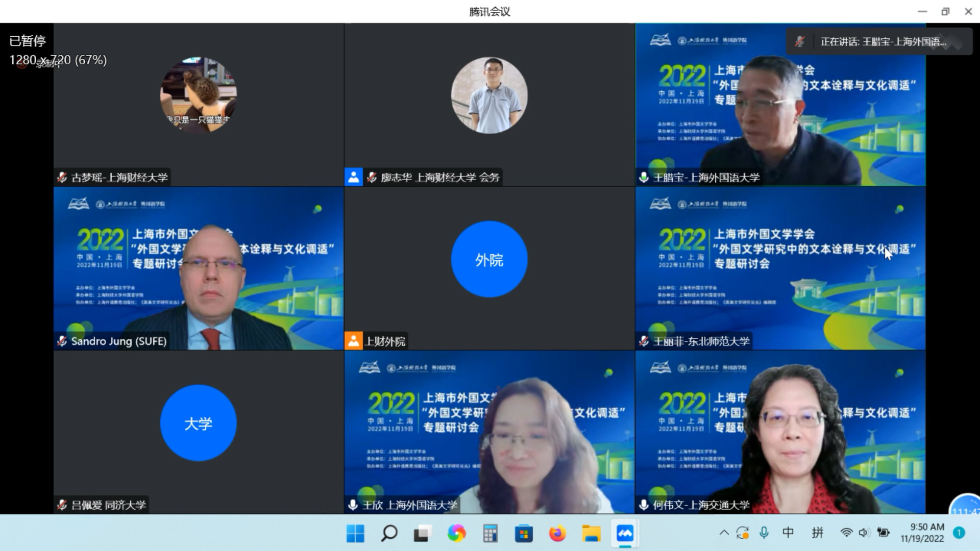Click name label 王丽非-东北师范大学
Viewport: 980px width, 551px height.
coord(701,341)
